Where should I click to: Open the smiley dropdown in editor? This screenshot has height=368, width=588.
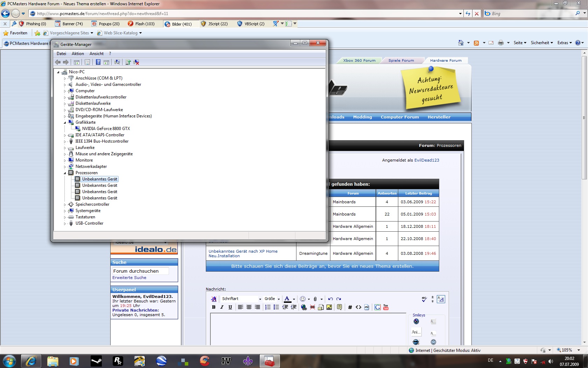coord(308,299)
